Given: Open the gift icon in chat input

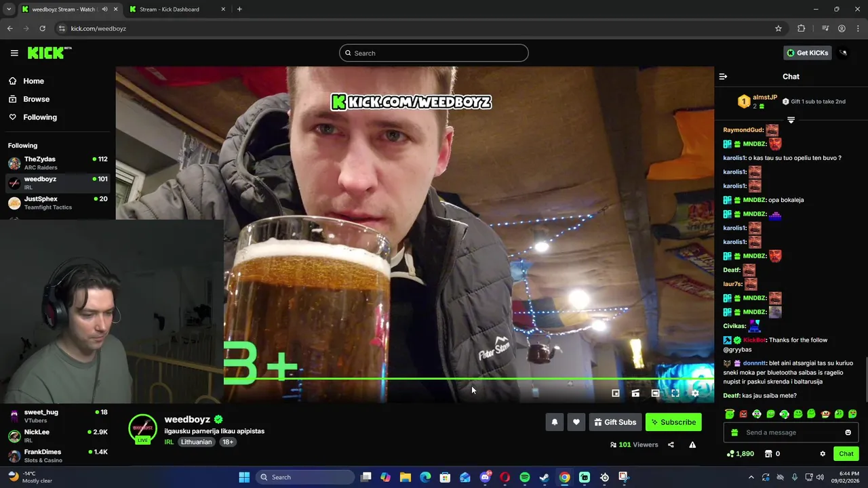Looking at the screenshot, I should pos(734,432).
